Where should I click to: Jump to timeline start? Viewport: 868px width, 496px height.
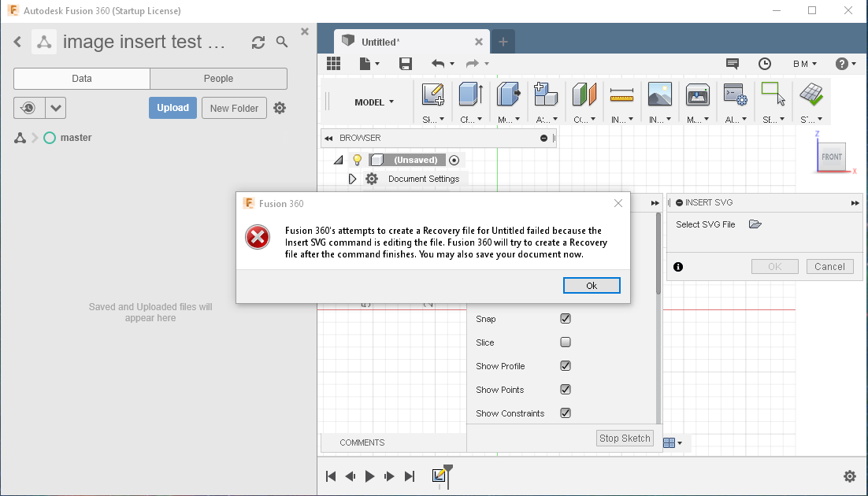click(x=331, y=476)
